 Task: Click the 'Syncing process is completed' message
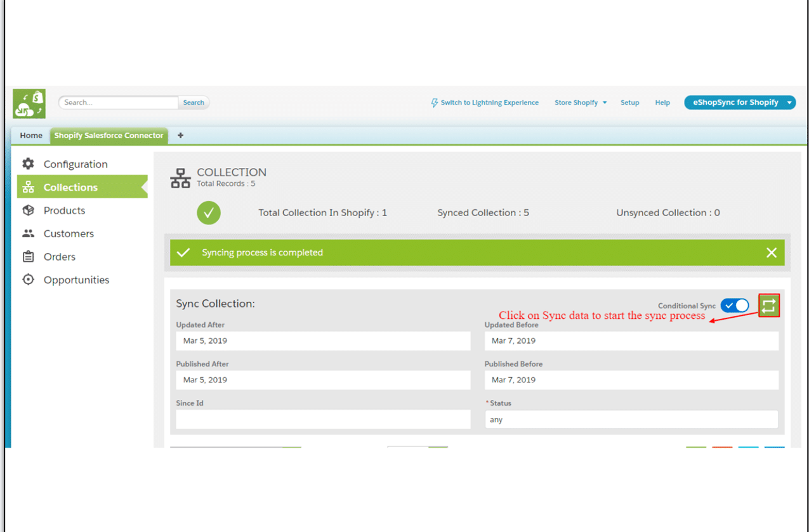pyautogui.click(x=262, y=252)
